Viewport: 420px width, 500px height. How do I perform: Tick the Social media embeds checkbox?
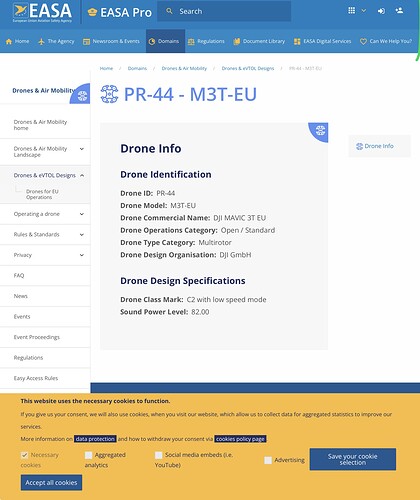point(159,455)
